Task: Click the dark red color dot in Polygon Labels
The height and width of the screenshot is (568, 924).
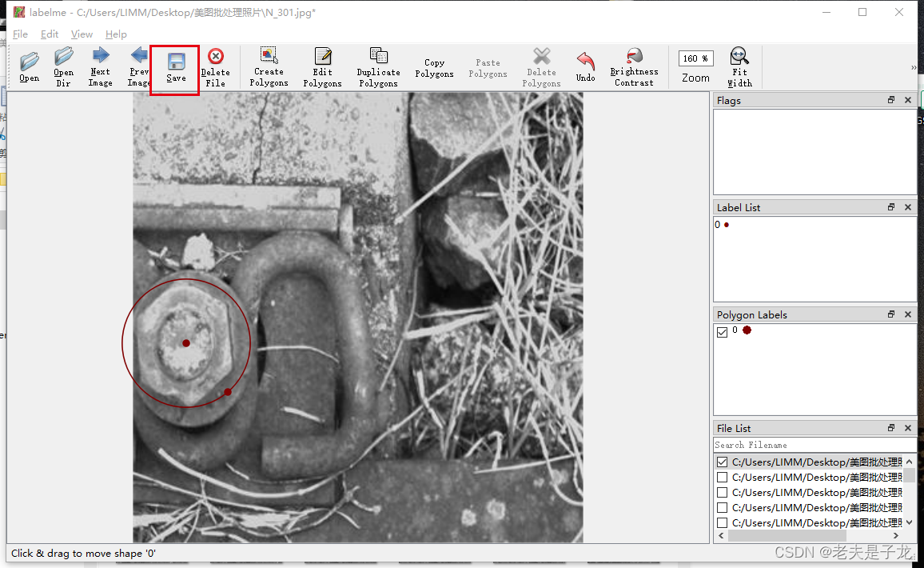Action: coord(747,330)
